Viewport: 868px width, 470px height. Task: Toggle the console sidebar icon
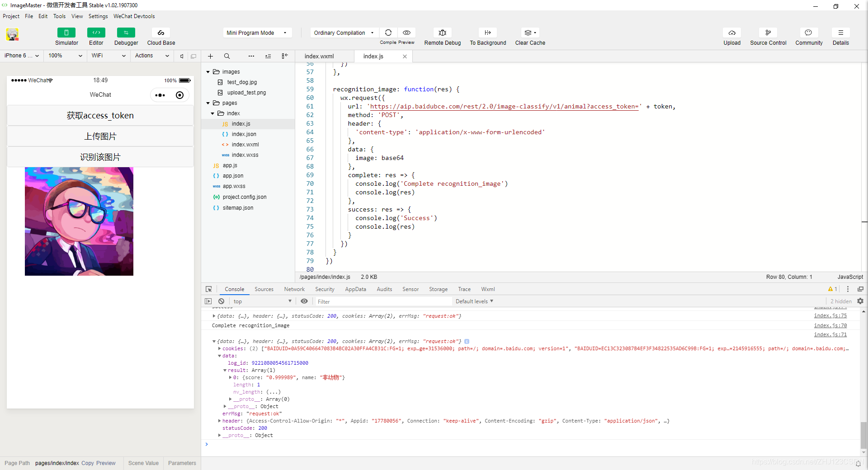coord(208,301)
